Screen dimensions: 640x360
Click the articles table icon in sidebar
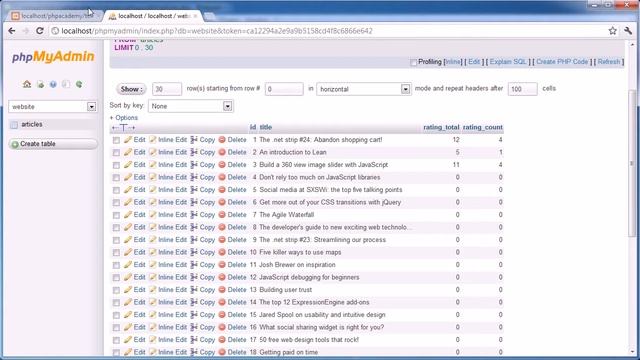(x=14, y=124)
